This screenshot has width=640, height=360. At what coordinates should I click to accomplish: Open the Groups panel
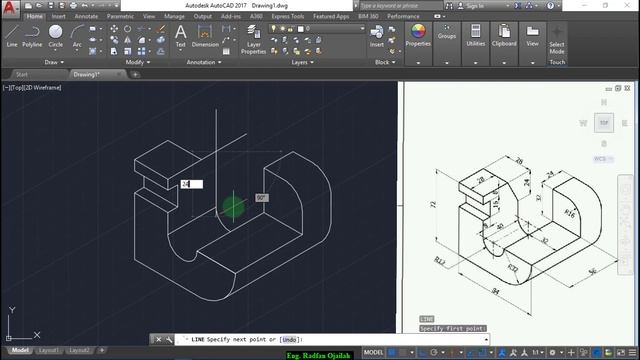[x=447, y=32]
